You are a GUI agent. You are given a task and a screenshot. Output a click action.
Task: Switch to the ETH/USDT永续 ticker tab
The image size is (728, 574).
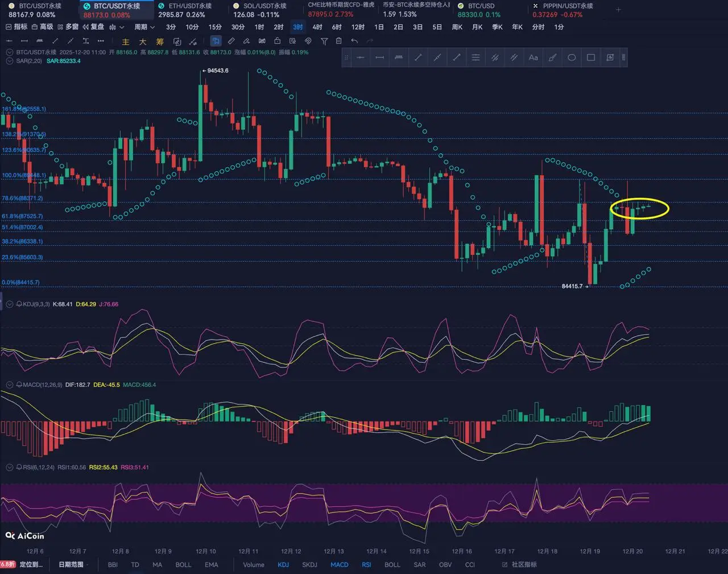tap(184, 10)
